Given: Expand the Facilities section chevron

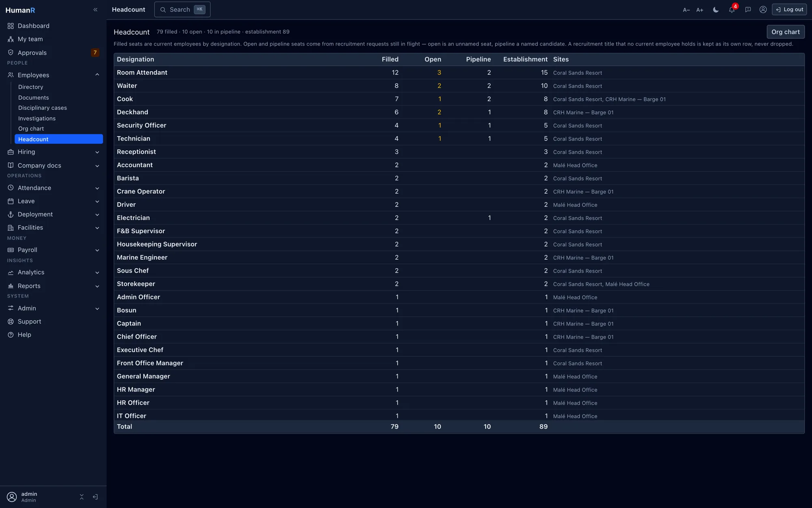Looking at the screenshot, I should tap(97, 228).
